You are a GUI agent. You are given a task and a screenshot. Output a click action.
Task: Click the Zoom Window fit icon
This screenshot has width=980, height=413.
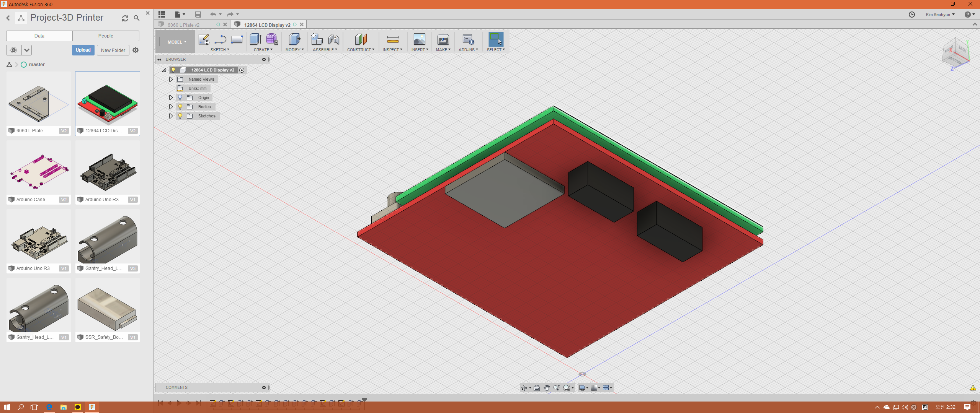(x=567, y=388)
